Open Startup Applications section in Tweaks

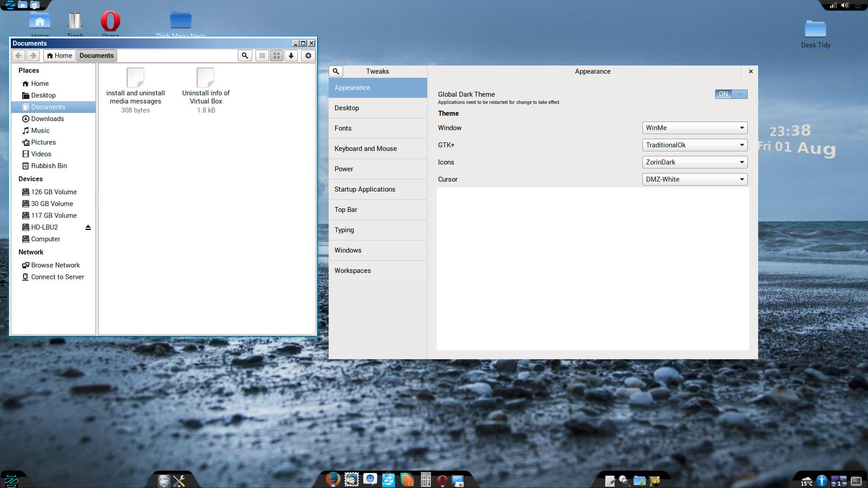tap(365, 189)
